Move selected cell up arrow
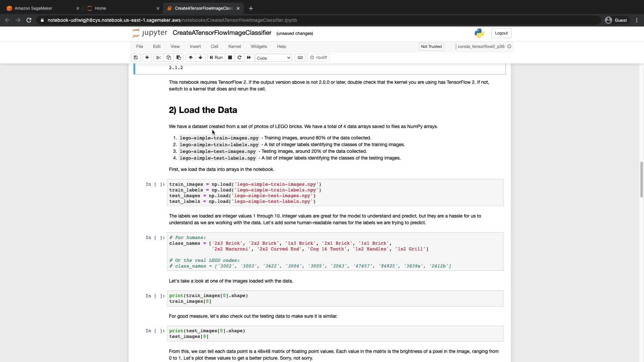The image size is (644, 362). pos(191,58)
